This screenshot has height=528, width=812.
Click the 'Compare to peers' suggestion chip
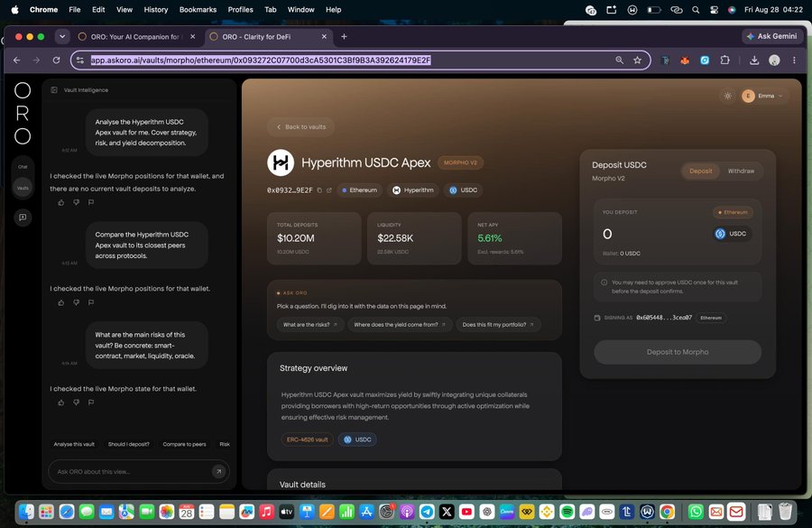184,444
